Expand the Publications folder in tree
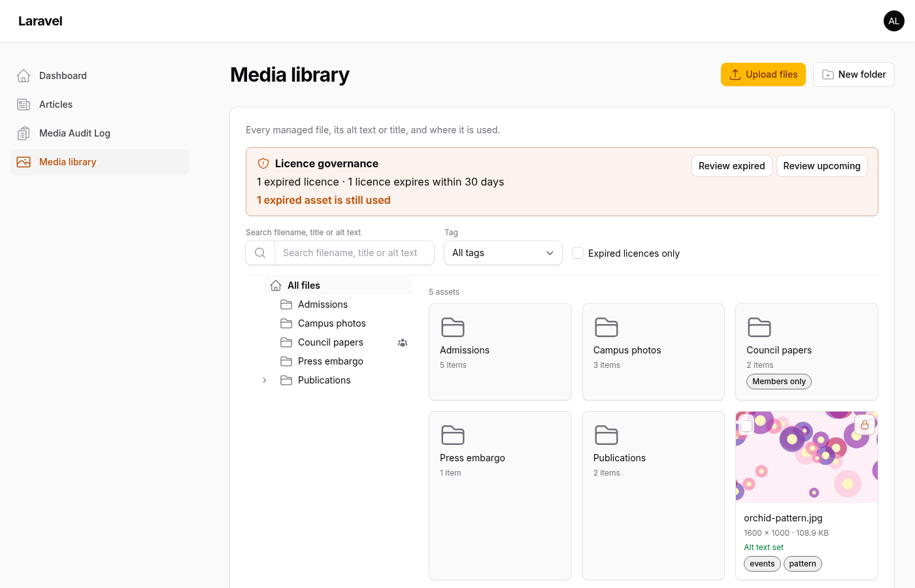 pos(264,380)
